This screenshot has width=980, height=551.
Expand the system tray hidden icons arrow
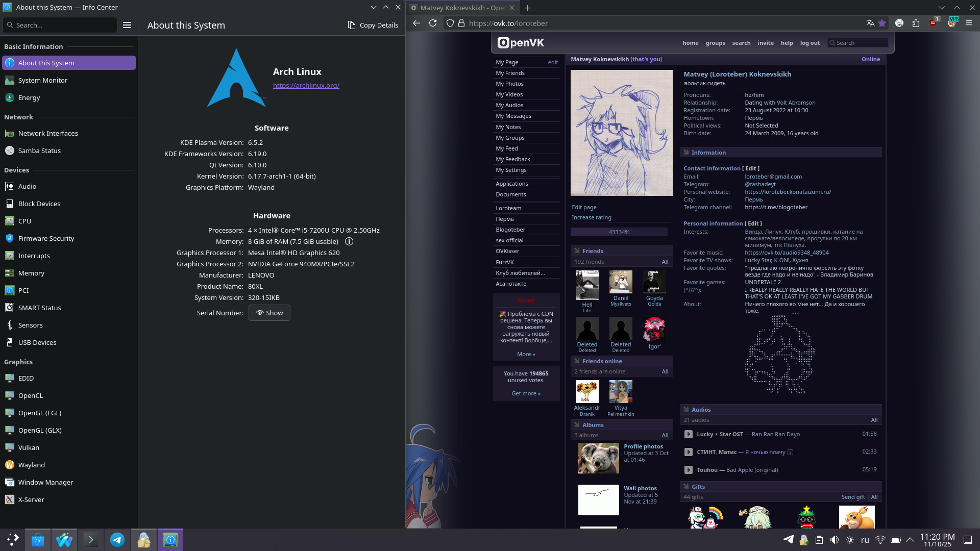[x=910, y=540]
